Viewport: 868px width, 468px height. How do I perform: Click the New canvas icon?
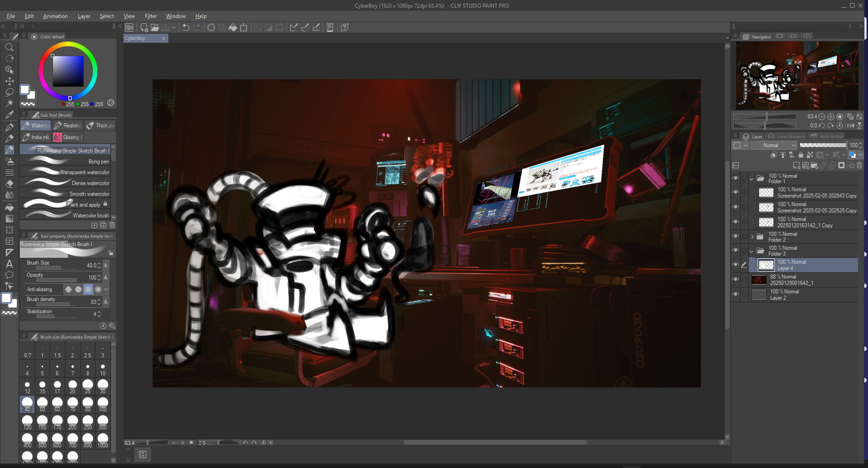click(144, 27)
